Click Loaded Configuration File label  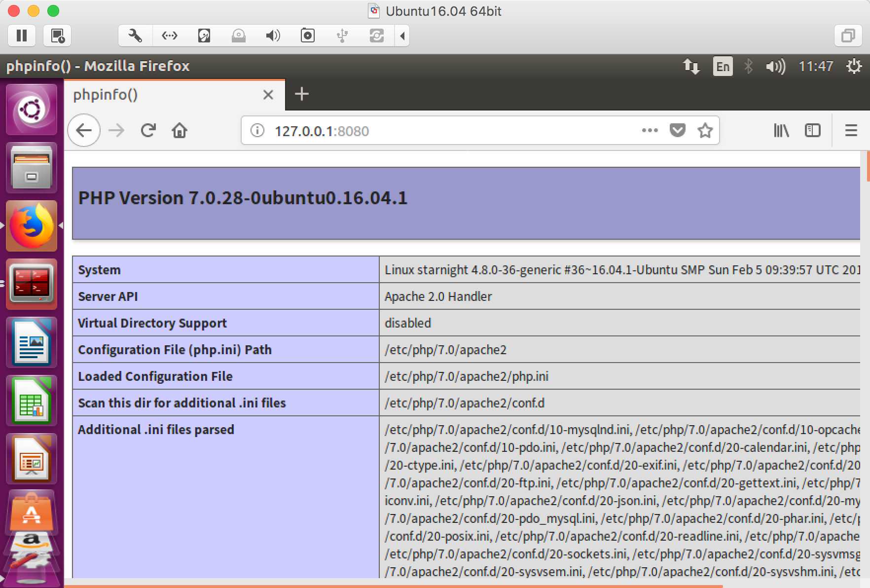[x=155, y=376]
